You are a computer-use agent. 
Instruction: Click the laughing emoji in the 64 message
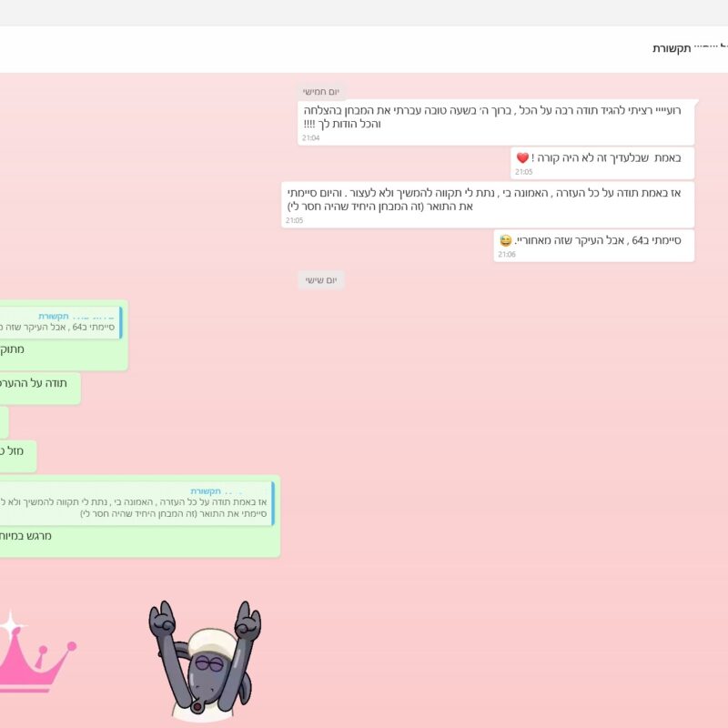coord(505,240)
